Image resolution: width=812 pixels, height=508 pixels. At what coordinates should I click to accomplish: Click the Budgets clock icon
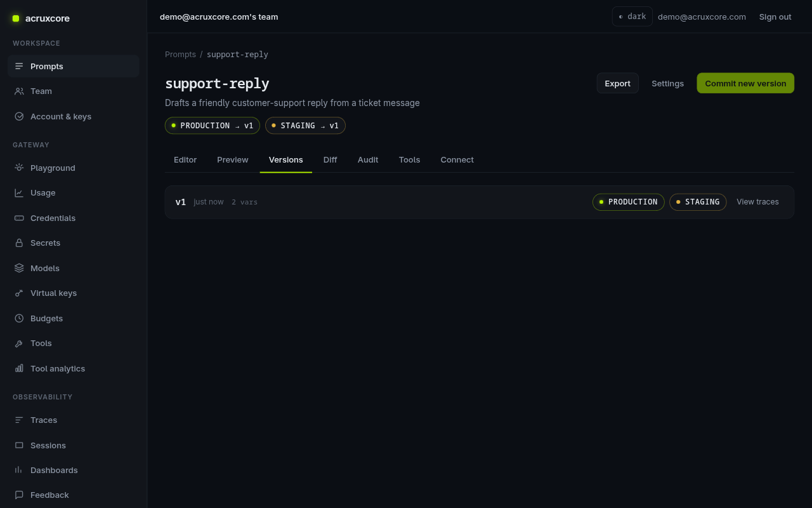(19, 318)
